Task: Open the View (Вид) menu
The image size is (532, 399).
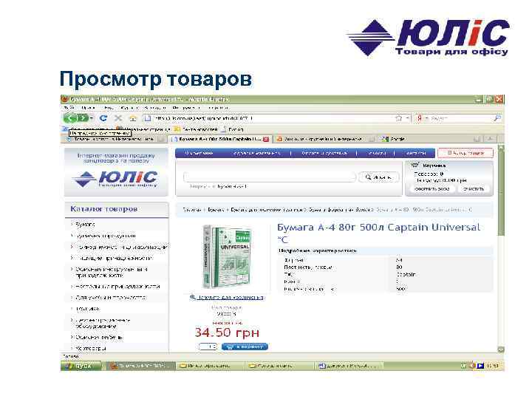Action: point(108,108)
